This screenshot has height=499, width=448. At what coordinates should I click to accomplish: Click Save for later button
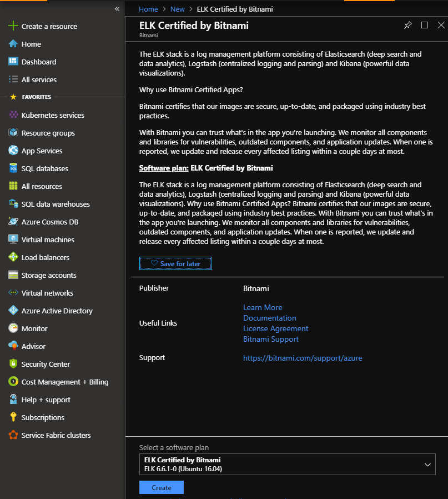pos(175,263)
